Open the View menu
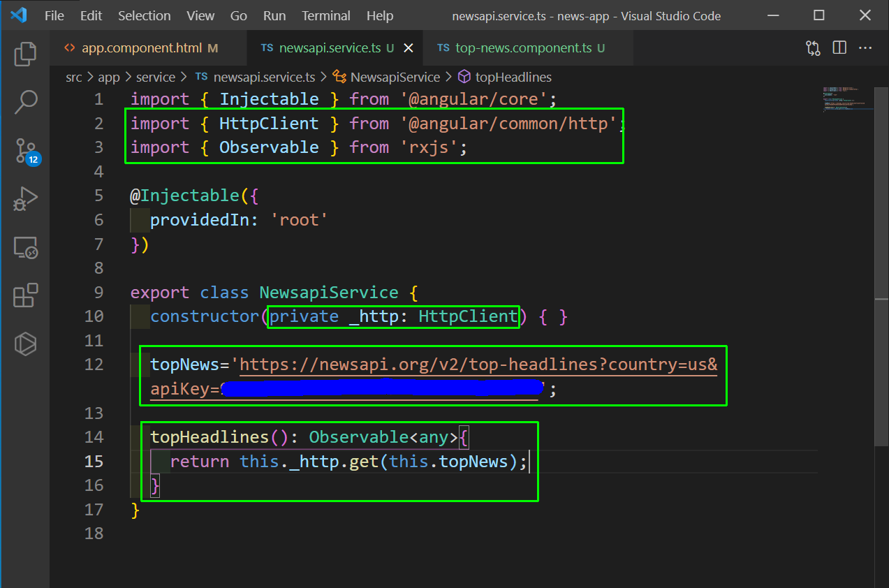This screenshot has width=889, height=588. [x=201, y=15]
